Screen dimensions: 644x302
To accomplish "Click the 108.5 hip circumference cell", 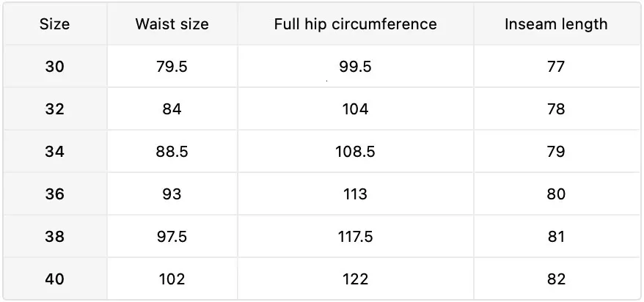I will [x=355, y=152].
